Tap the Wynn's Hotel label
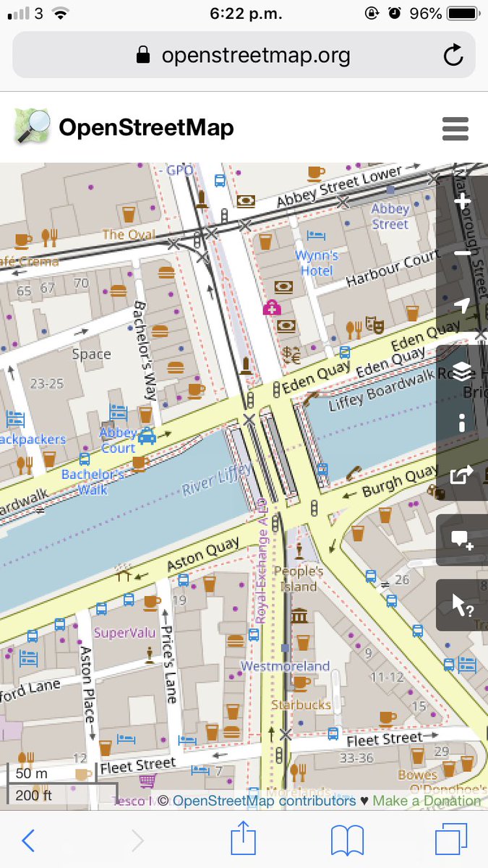 click(317, 263)
